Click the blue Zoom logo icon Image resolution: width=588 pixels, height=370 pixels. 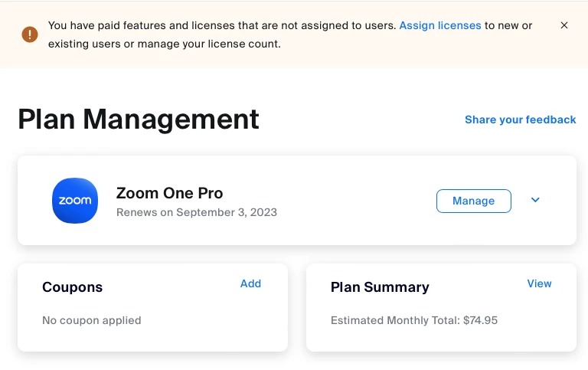coord(75,201)
